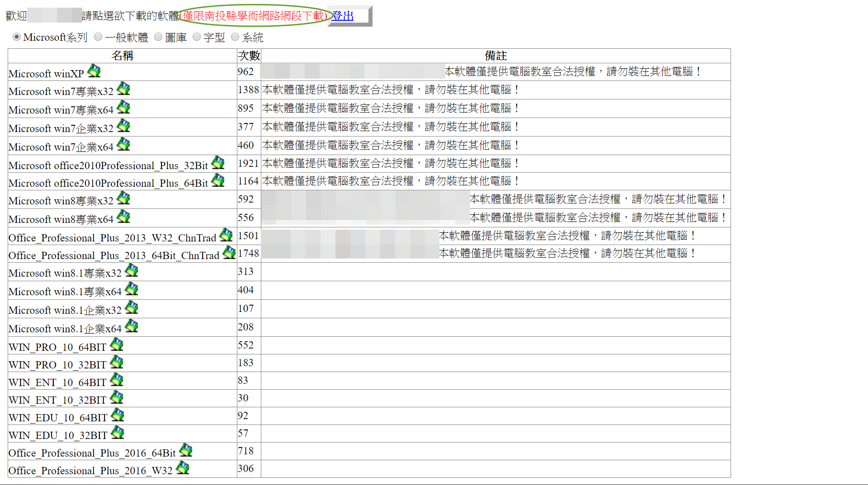The width and height of the screenshot is (868, 485).
Task: Select the 字型 radio button
Action: click(x=197, y=37)
